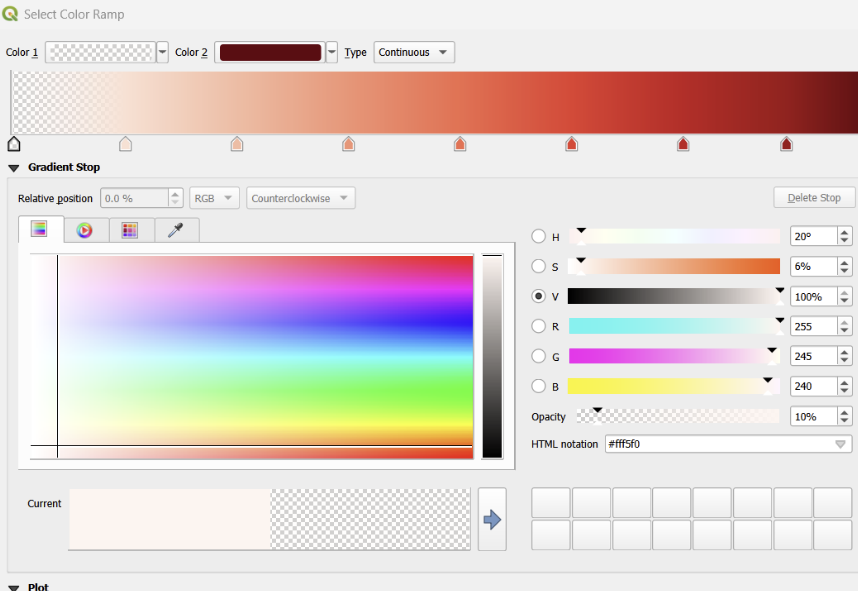
Task: Open the Type Continuous dropdown
Action: [x=414, y=52]
